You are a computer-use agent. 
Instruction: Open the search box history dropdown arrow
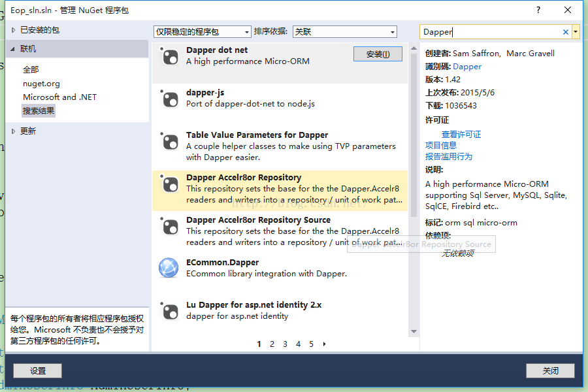(576, 32)
